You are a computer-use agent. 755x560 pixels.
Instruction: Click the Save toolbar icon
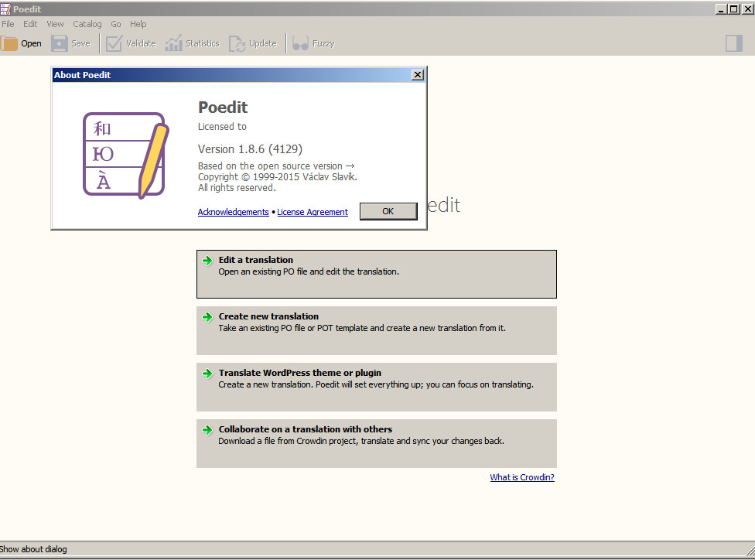59,43
